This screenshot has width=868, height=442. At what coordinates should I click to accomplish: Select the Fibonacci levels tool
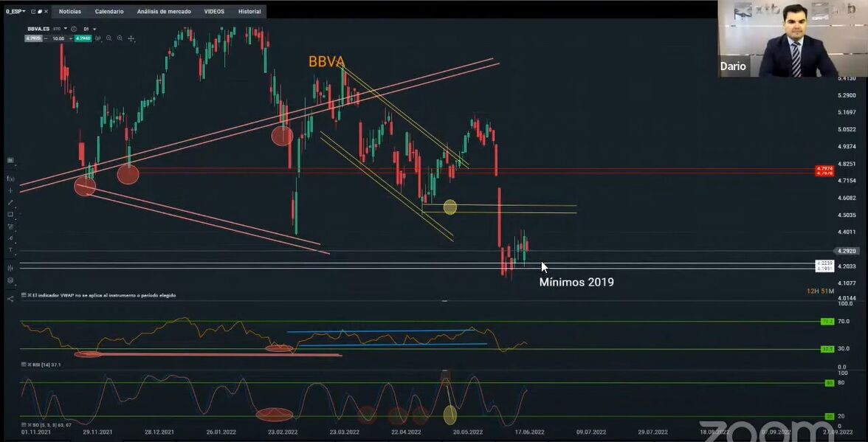[10, 227]
